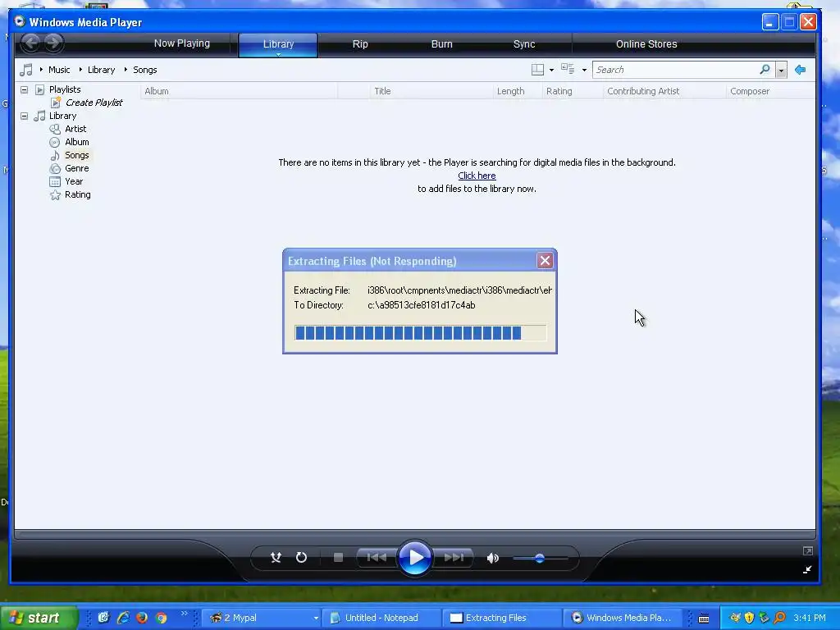Launch Firefox from Quick Launch

142,618
